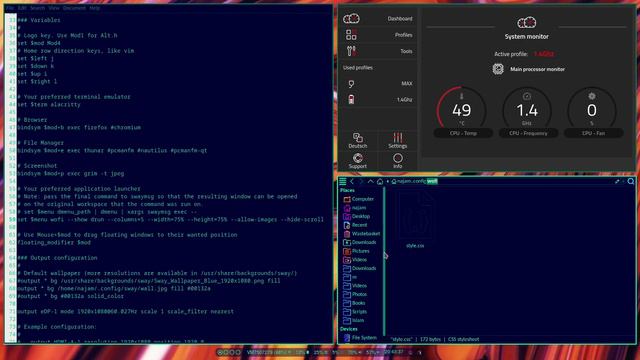
Task: Open the View menu in the text editor
Action: pos(53,8)
